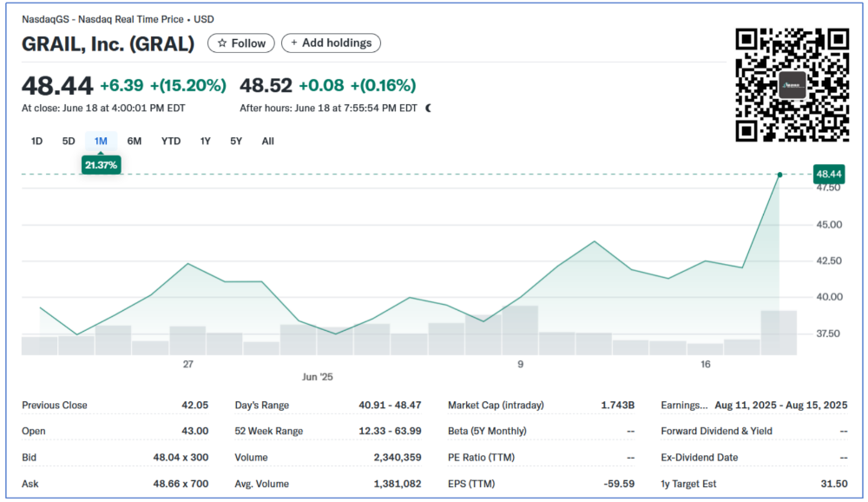Image resolution: width=868 pixels, height=502 pixels.
Task: Click the day's range 40.91 - 48.47
Action: (x=390, y=405)
